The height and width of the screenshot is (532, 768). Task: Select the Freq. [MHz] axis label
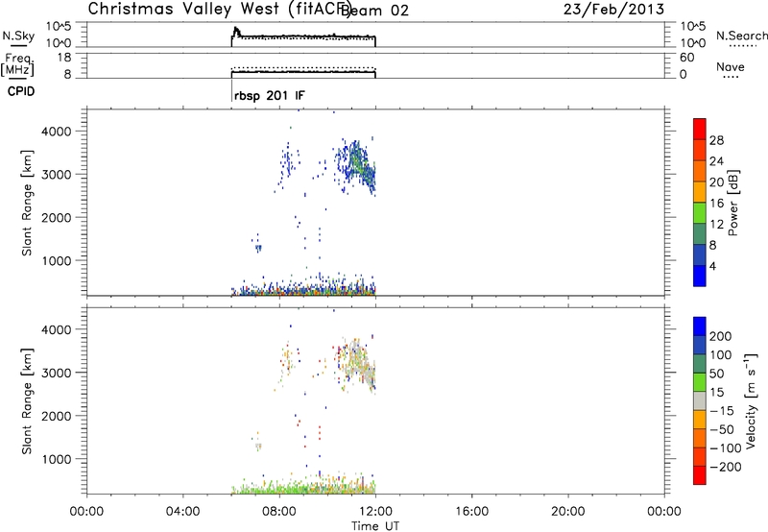coord(18,64)
